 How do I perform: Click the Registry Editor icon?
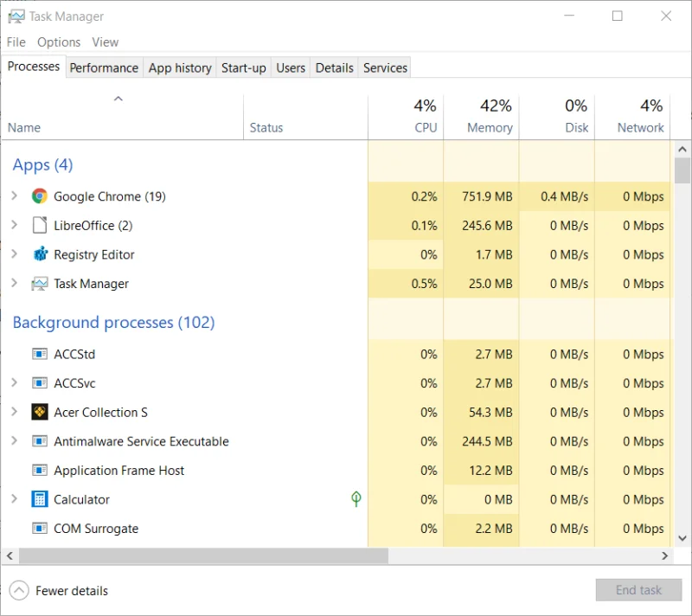[40, 254]
